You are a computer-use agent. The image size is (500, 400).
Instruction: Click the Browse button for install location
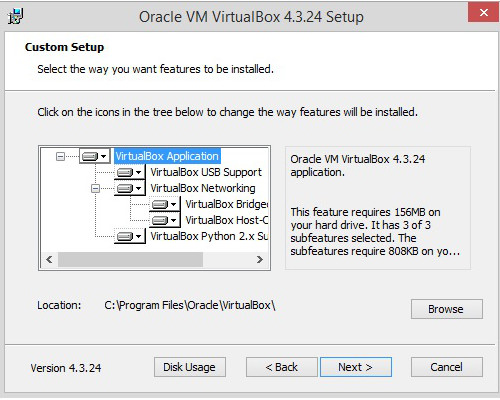click(447, 309)
